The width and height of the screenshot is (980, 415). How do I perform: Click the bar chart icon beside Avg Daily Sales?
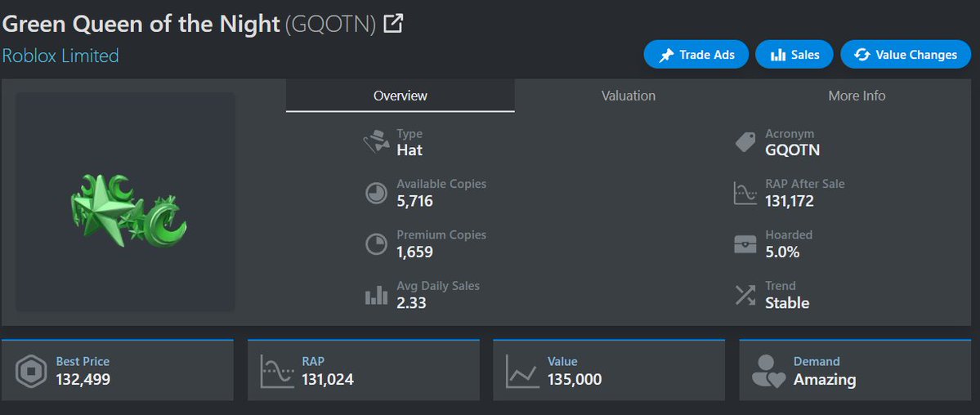pos(376,295)
